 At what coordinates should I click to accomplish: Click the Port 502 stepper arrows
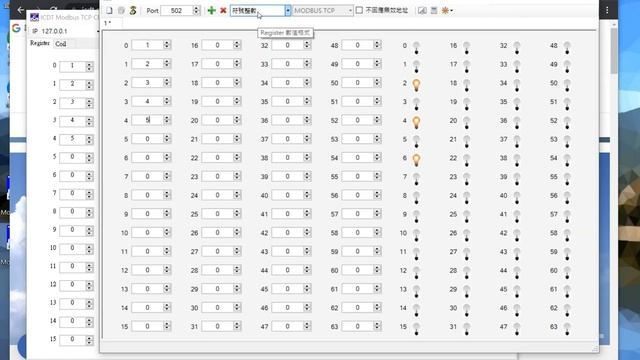pyautogui.click(x=196, y=11)
